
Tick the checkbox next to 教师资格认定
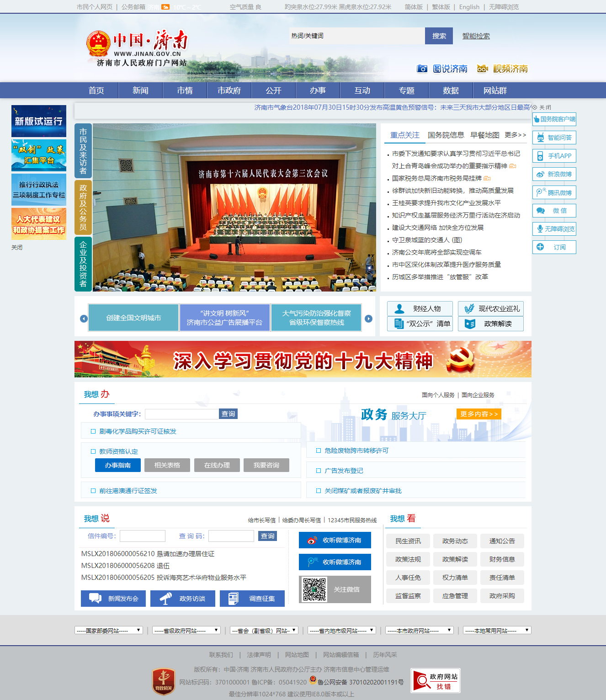tap(93, 451)
